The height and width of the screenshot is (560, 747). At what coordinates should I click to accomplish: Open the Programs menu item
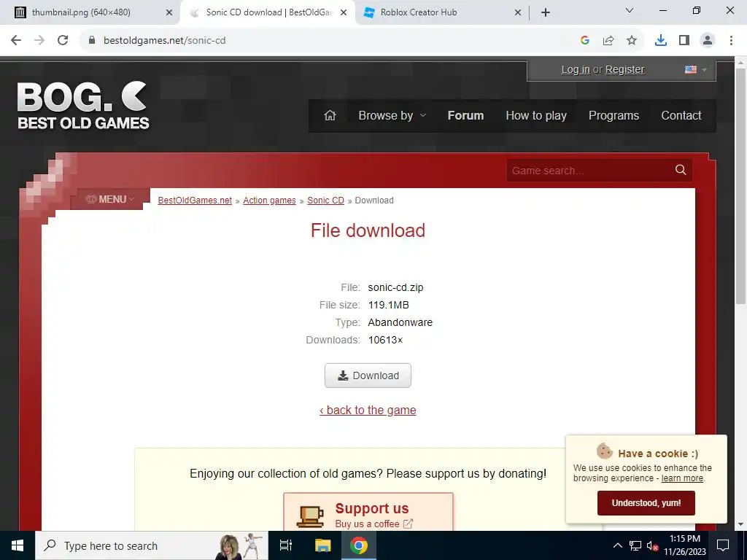[x=614, y=116]
